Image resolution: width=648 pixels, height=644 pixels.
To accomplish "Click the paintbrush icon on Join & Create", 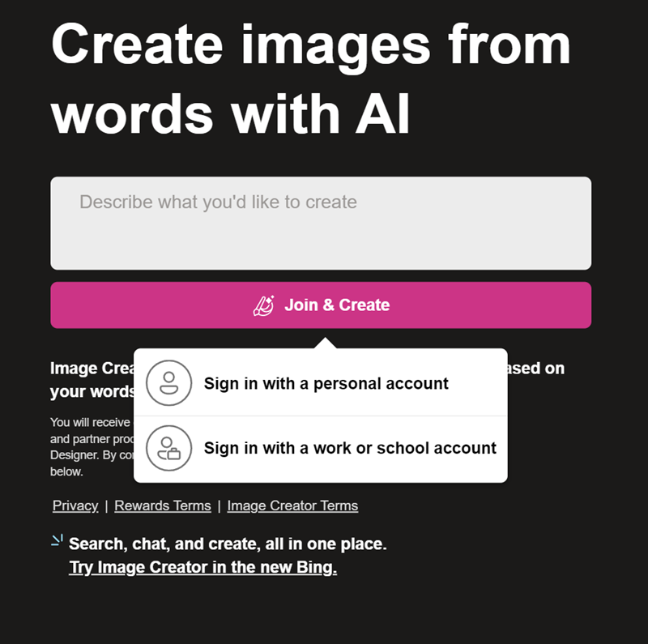I will (x=264, y=306).
